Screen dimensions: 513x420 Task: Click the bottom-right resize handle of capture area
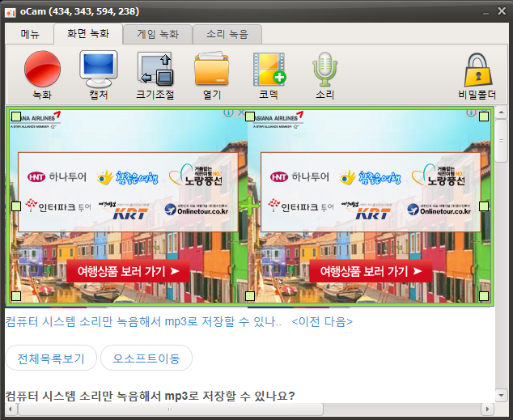[x=484, y=296]
